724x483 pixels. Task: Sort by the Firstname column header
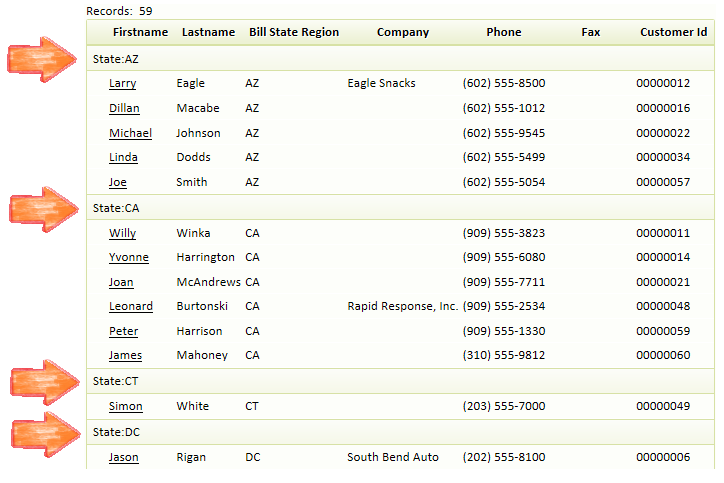[140, 32]
